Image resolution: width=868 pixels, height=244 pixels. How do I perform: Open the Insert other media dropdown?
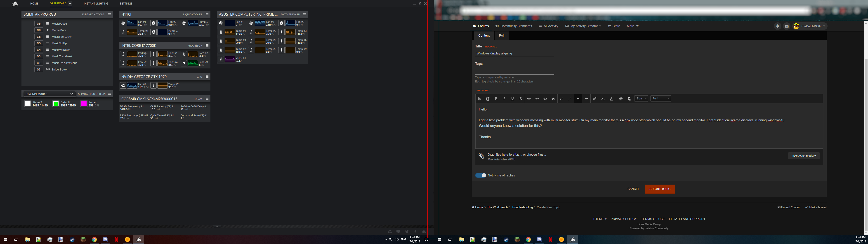[804, 156]
